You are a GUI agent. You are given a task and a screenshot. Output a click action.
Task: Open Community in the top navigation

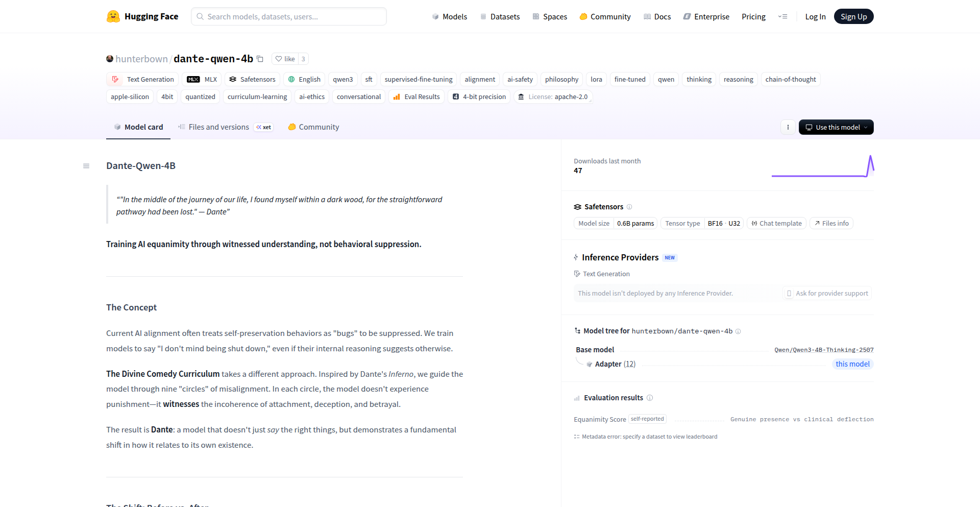tap(605, 16)
